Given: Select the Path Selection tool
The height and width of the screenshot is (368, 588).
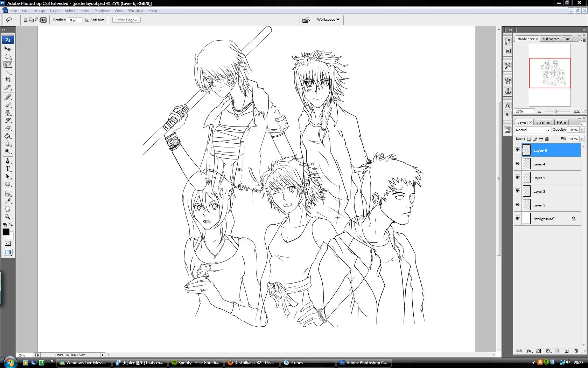Looking at the screenshot, I should coord(8,177).
